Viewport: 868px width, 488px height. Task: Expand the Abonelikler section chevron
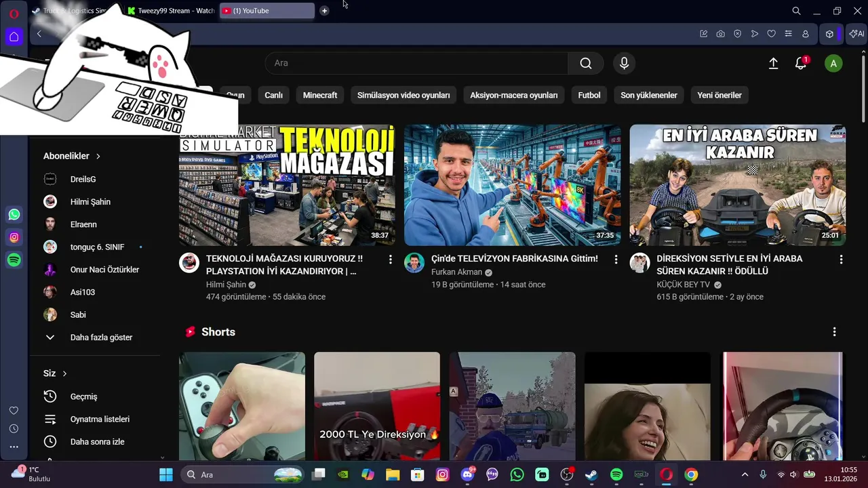(x=98, y=156)
